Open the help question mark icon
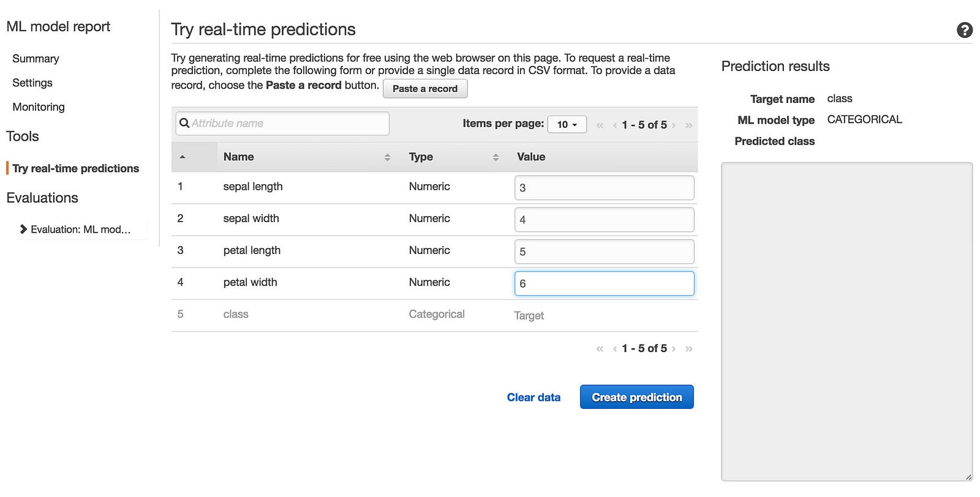This screenshot has height=497, width=980. click(964, 30)
